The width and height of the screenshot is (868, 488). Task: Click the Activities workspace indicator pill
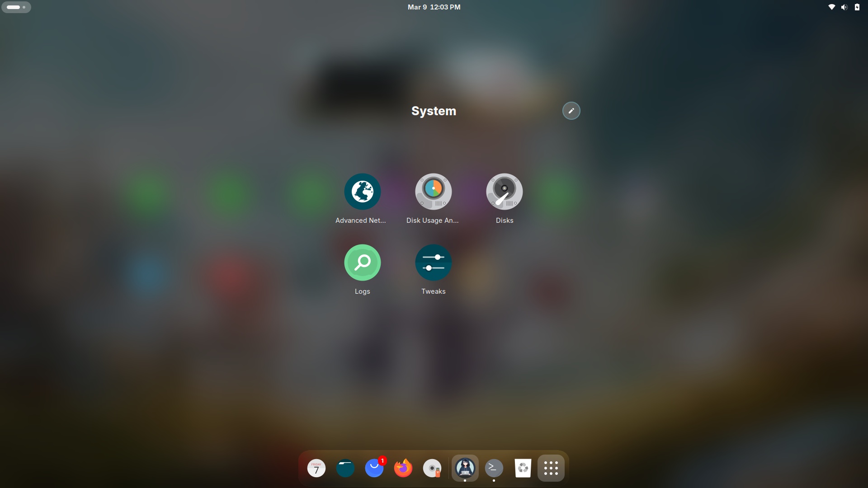[x=16, y=7]
